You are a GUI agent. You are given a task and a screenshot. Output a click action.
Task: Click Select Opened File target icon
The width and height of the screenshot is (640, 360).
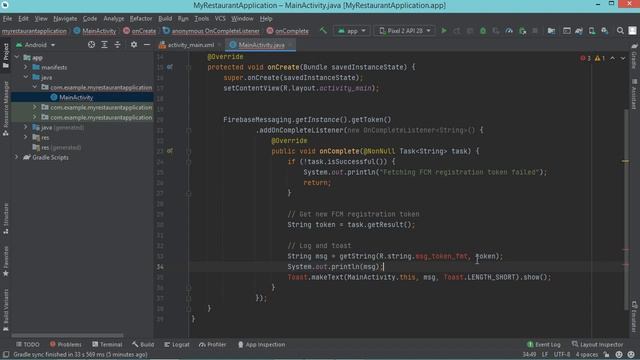click(x=91, y=44)
